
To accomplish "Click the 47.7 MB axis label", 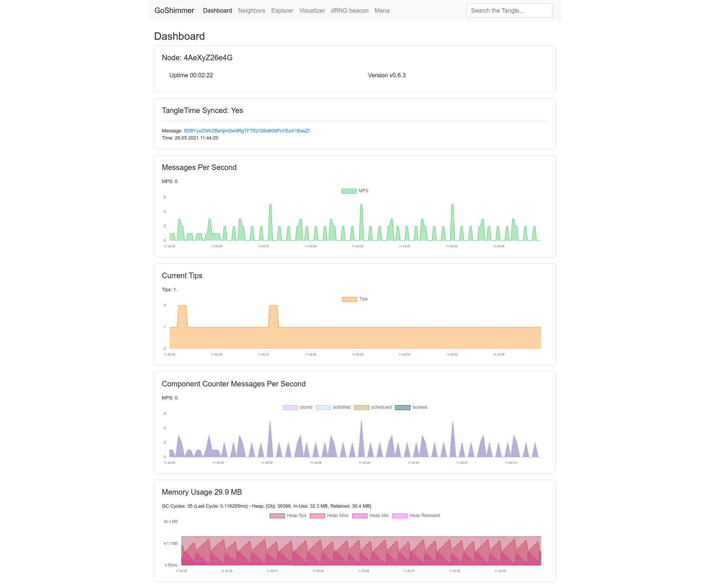I will point(170,544).
